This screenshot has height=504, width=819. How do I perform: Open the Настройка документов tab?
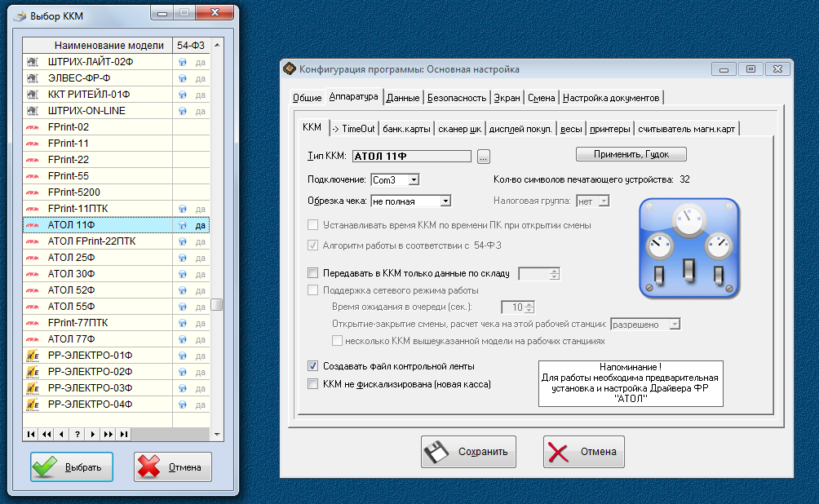611,98
